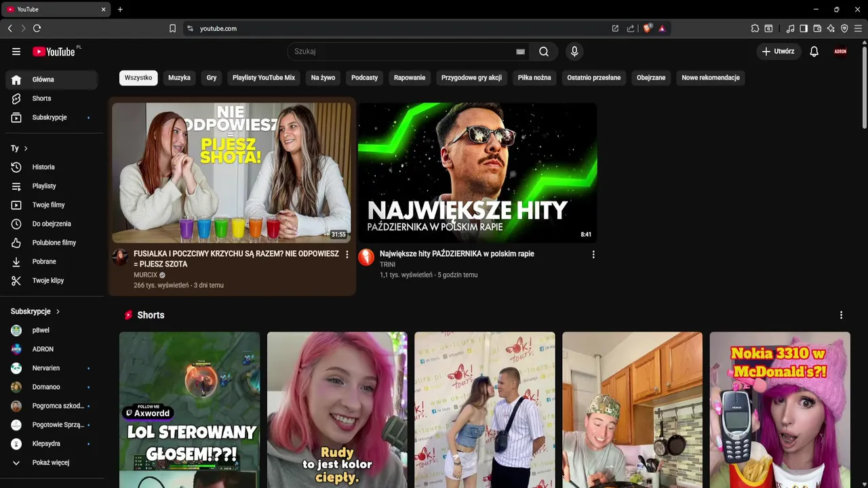
Task: Expand Pokaż więcej subscriptions
Action: pyautogui.click(x=52, y=462)
